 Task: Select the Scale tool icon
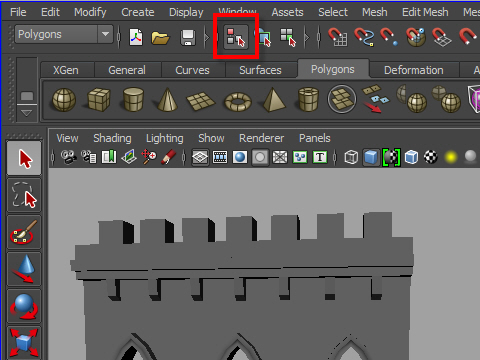pyautogui.click(x=24, y=343)
